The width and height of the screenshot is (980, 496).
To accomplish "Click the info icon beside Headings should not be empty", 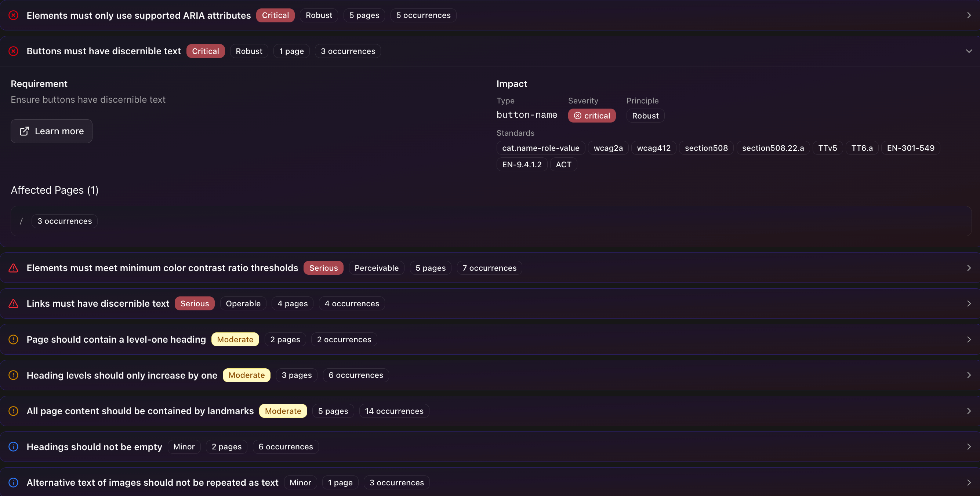I will [14, 446].
